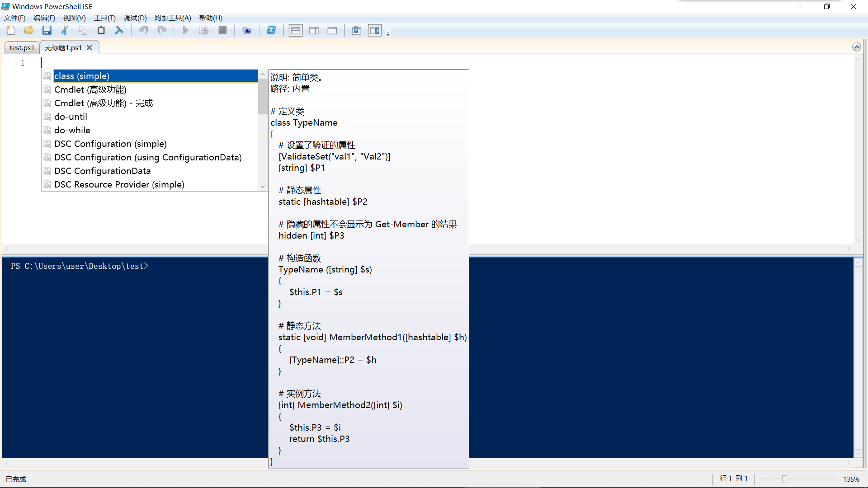
Task: Click the console pane scroll-left arrow
Action: pyautogui.click(x=7, y=463)
